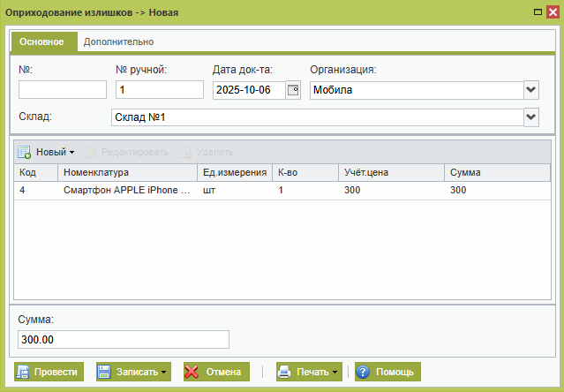The image size is (564, 392).
Task: Focus the № ручной input field
Action: point(160,89)
